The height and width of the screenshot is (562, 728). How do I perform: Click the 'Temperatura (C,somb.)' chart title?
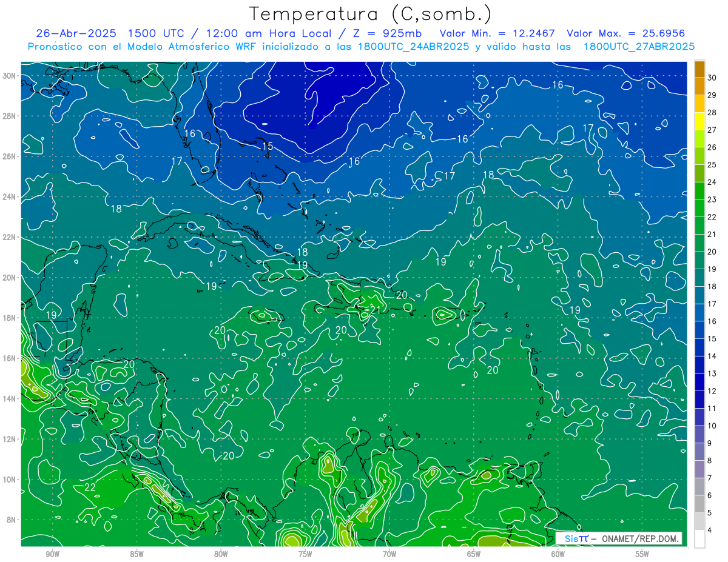pos(371,14)
